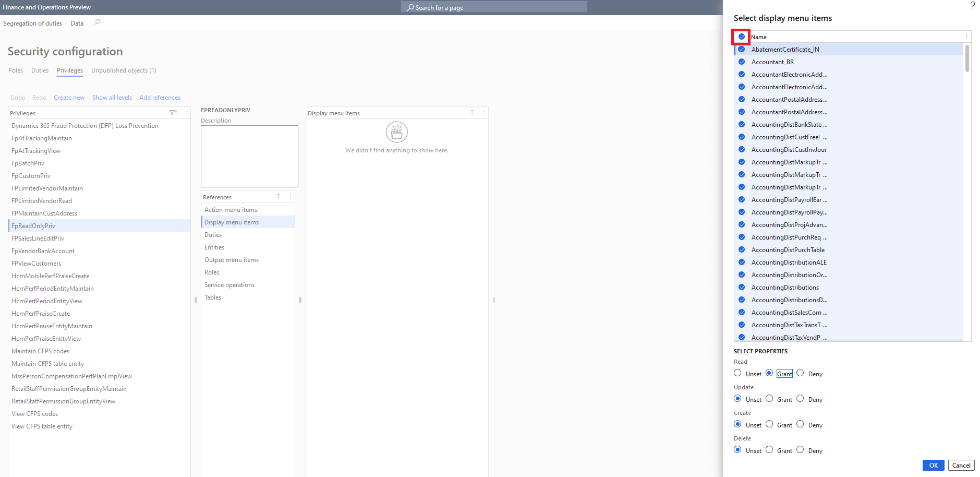Screen dimensions: 980x477
Task: Select the Grant radio button under Update
Action: [x=769, y=398]
